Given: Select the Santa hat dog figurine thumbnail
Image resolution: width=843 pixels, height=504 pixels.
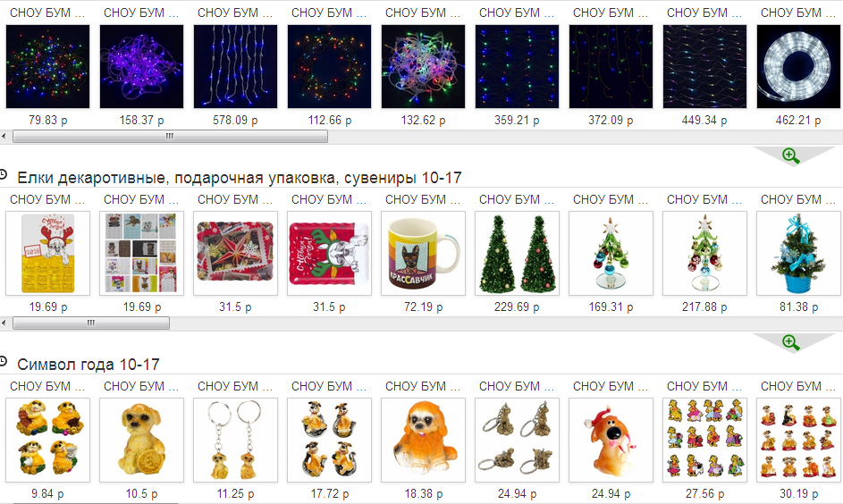Looking at the screenshot, I should (x=611, y=440).
